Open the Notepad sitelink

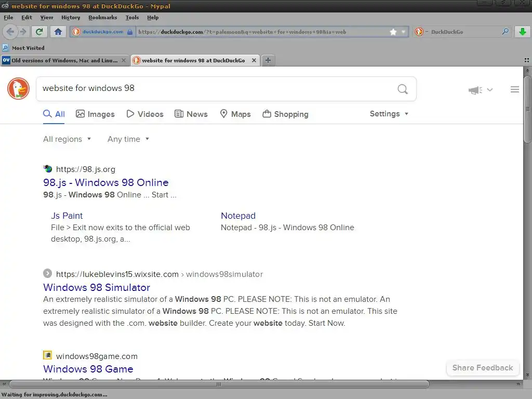pos(238,216)
